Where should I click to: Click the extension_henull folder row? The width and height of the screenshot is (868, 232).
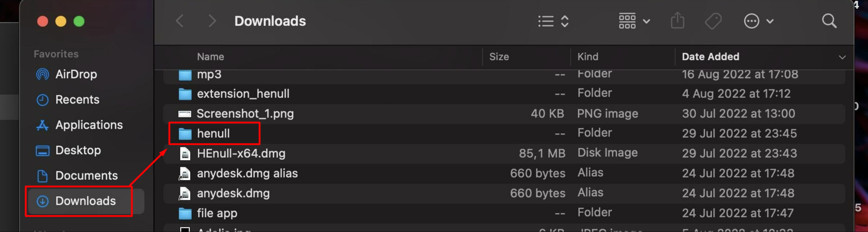click(243, 94)
